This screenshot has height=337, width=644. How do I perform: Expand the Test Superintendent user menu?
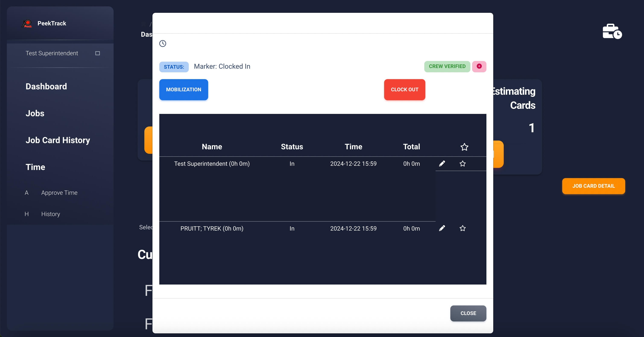tap(52, 53)
